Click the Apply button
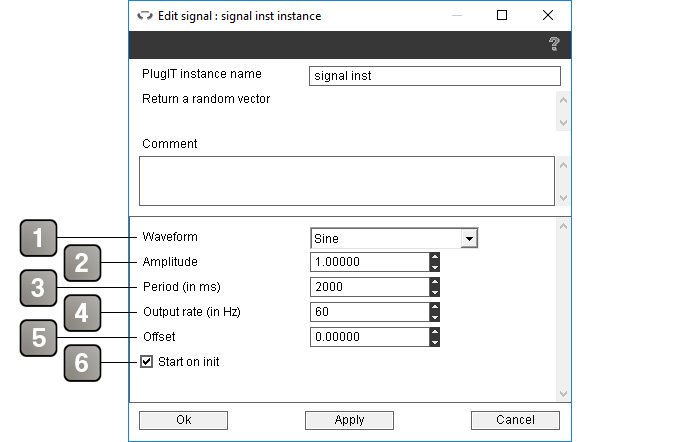700x442 pixels. coord(349,420)
